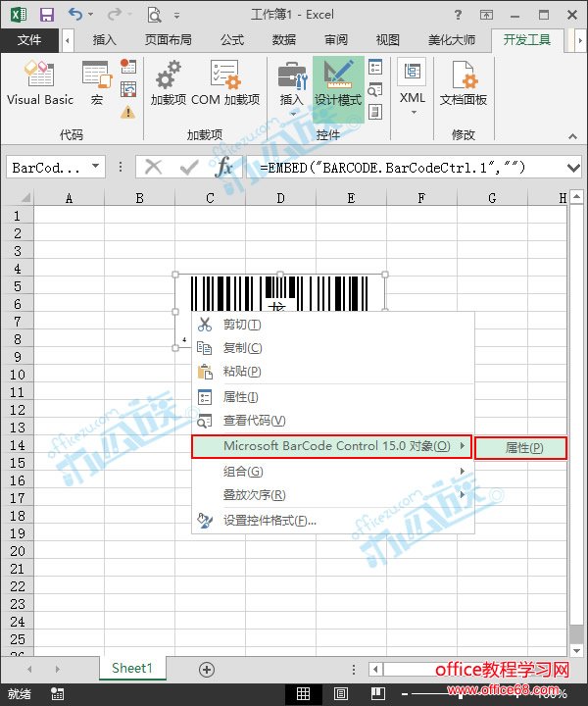This screenshot has height=706, width=588.
Task: Open the Name Box dropdown arrow
Action: pos(95,167)
